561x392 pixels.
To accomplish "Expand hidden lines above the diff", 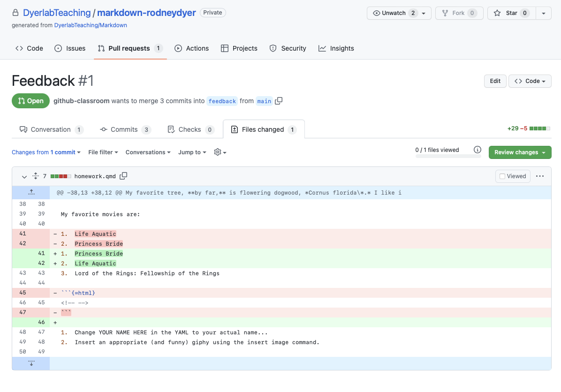I will pos(31,192).
